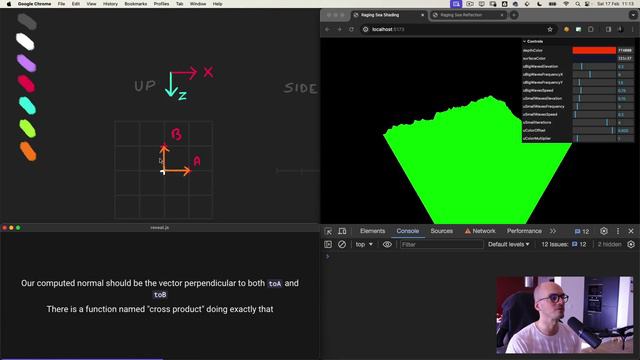Reload the localhost page
This screenshot has width=640, height=360.
[x=351, y=29]
